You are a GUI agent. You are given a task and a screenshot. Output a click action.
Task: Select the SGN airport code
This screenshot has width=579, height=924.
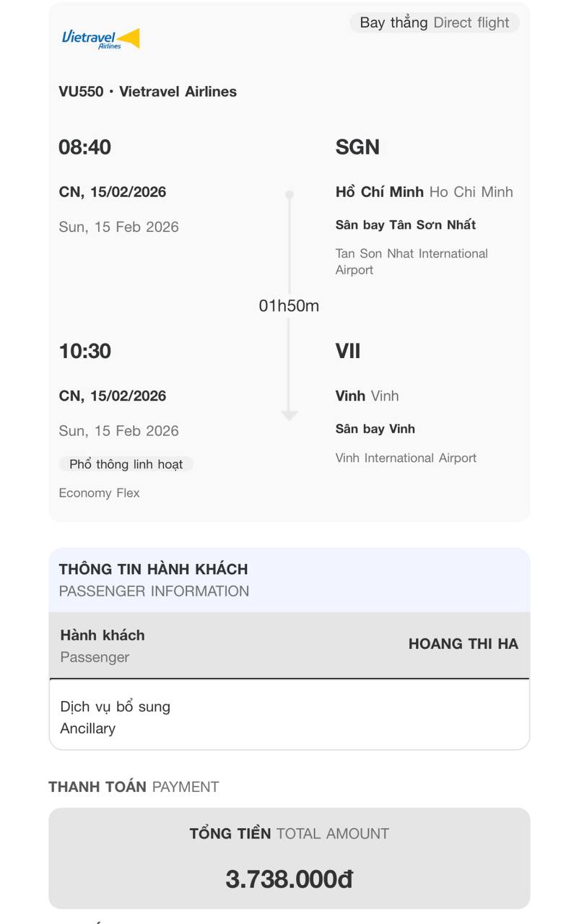coord(357,147)
